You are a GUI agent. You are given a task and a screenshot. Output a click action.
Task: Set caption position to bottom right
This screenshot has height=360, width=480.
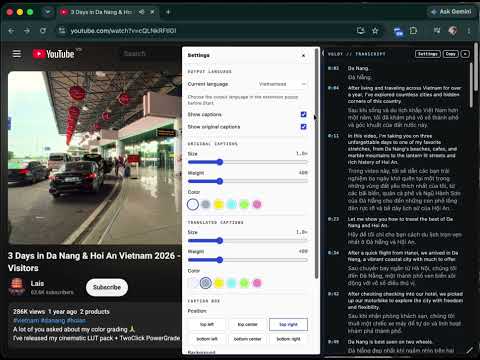(x=288, y=339)
